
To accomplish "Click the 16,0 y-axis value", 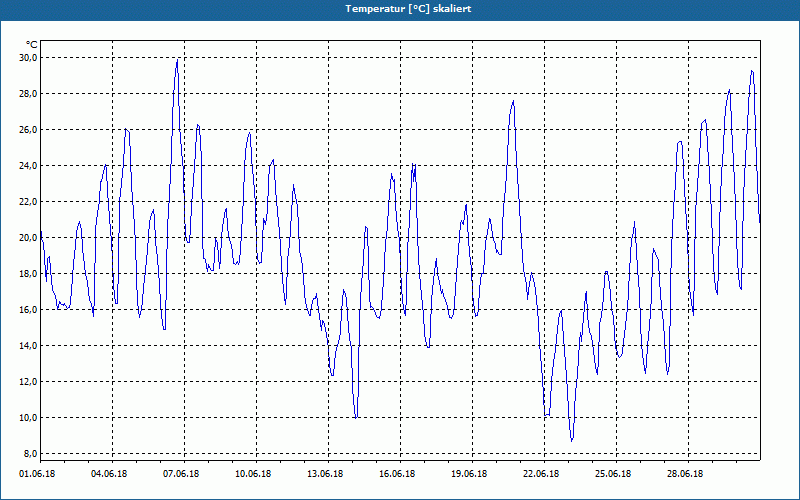I will pos(28,310).
